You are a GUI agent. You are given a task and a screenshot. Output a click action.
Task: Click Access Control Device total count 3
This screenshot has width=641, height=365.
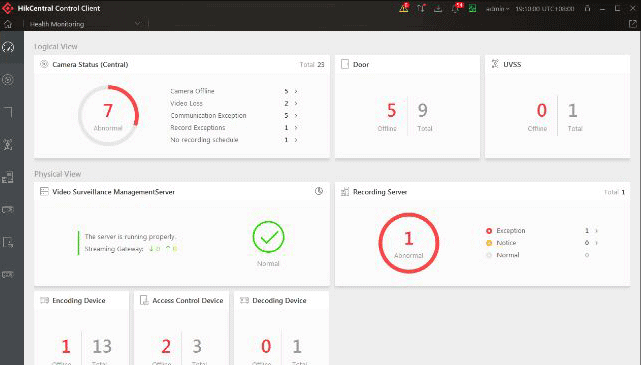197,347
